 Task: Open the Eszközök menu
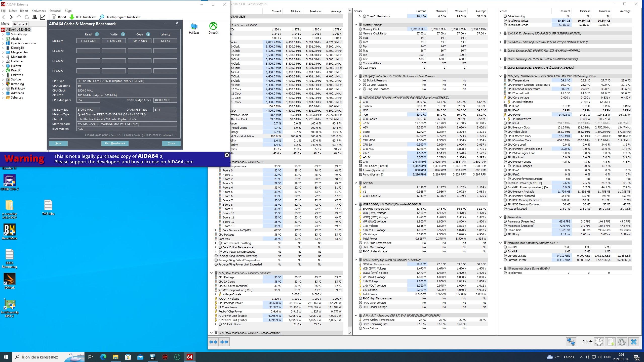pos(55,11)
